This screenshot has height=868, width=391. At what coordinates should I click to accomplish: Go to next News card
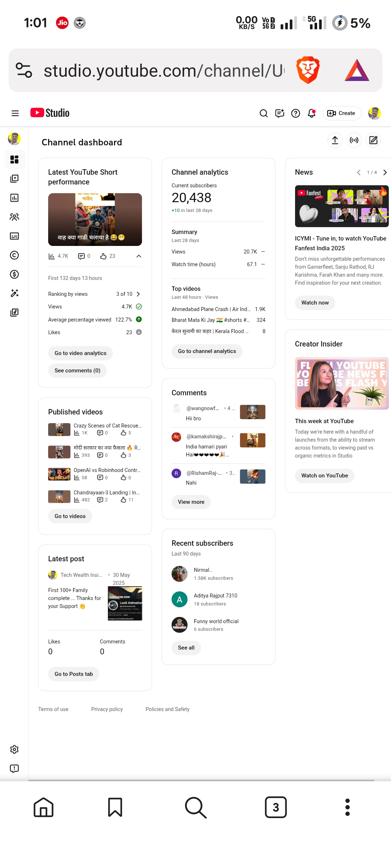(x=385, y=173)
